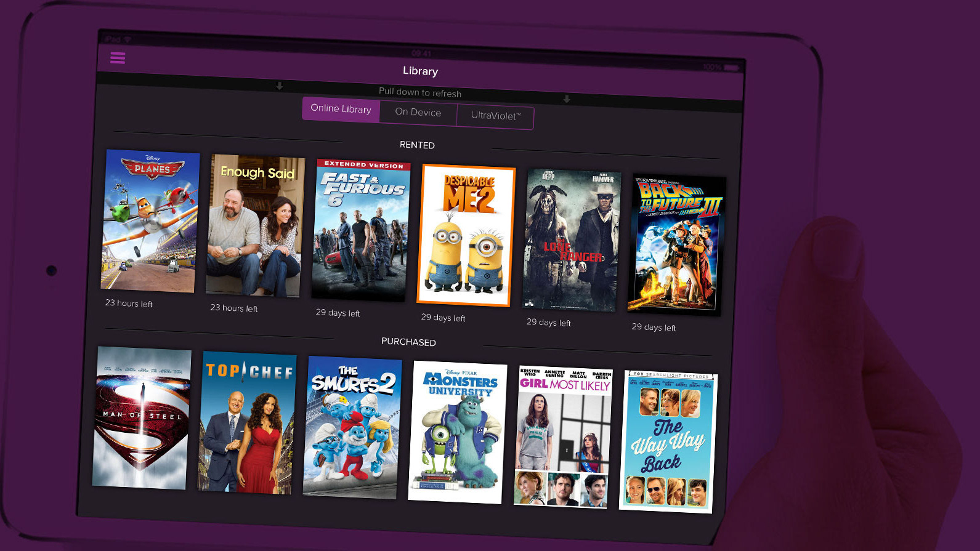Select the Online Library tab
980x551 pixels.
click(341, 109)
